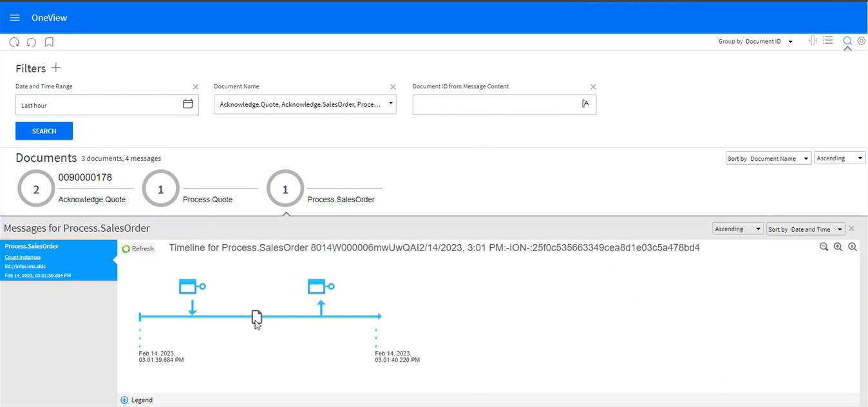Reset timeline zoom using the 1:1 magnifier icon

(853, 247)
